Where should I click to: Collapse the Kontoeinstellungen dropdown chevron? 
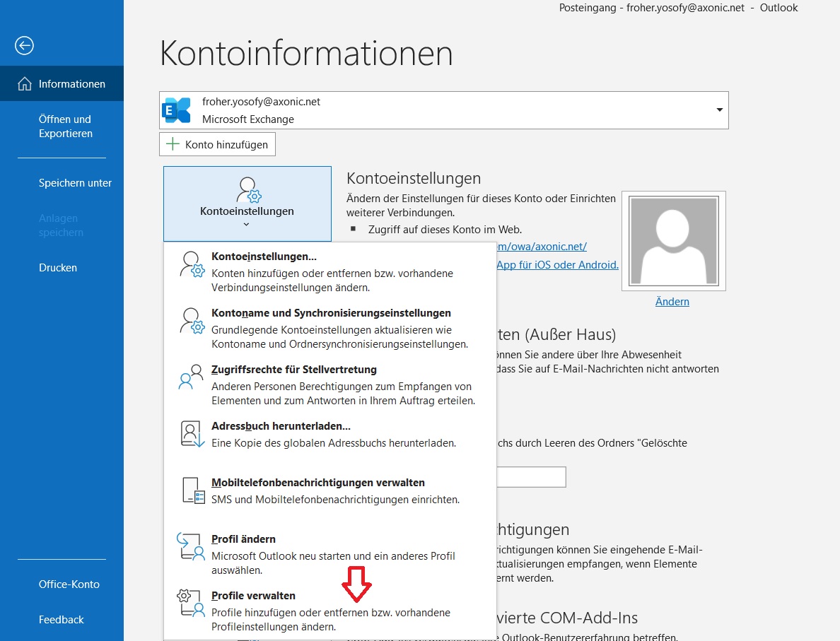[247, 224]
